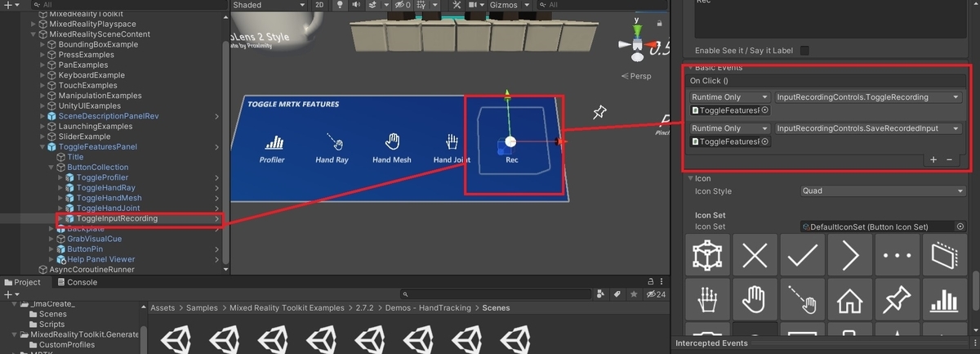Click the pin button in the Scene view
The height and width of the screenshot is (354, 980).
pyautogui.click(x=600, y=112)
